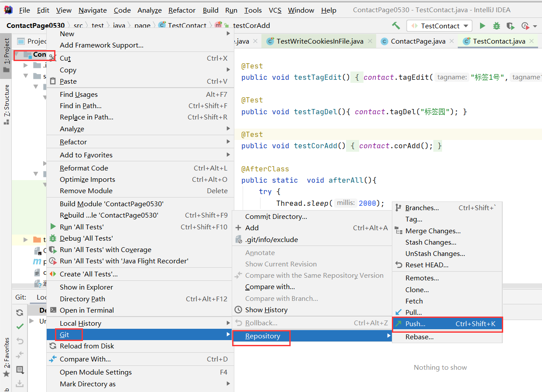Viewport: 542px width, 392px height.
Task: Open the Build menu
Action: 211,10
